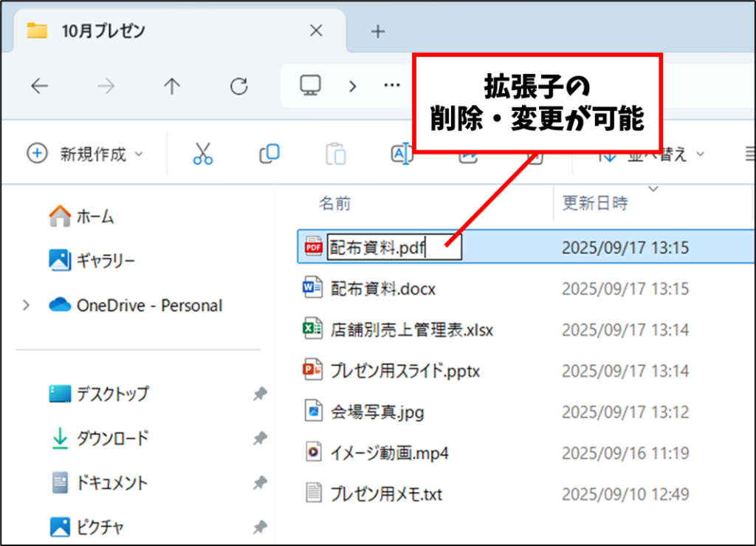
Task: Go back with the left arrow
Action: (39, 86)
